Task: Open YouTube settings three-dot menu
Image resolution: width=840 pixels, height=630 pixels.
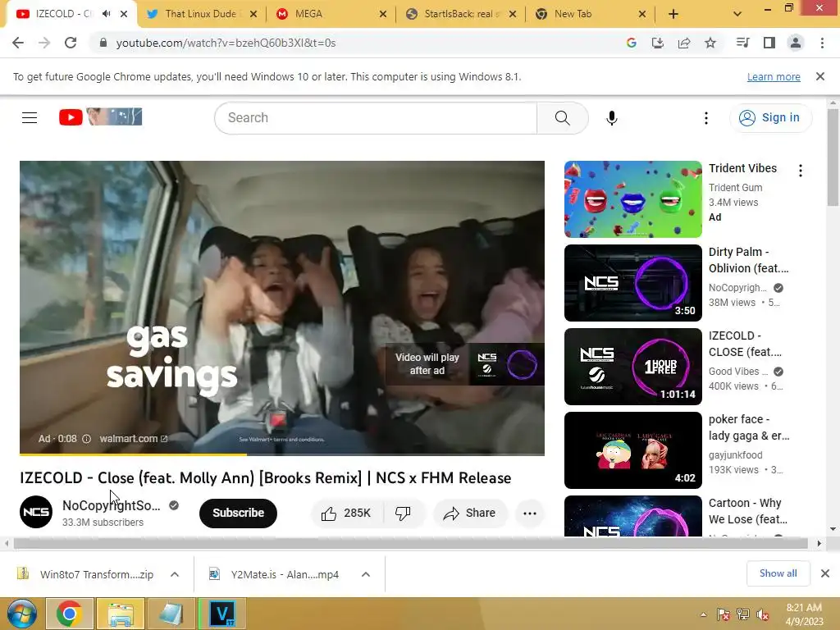Action: point(706,118)
